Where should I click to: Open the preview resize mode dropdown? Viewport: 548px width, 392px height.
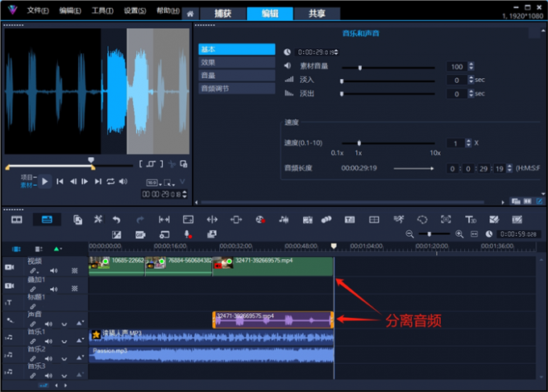pos(169,183)
